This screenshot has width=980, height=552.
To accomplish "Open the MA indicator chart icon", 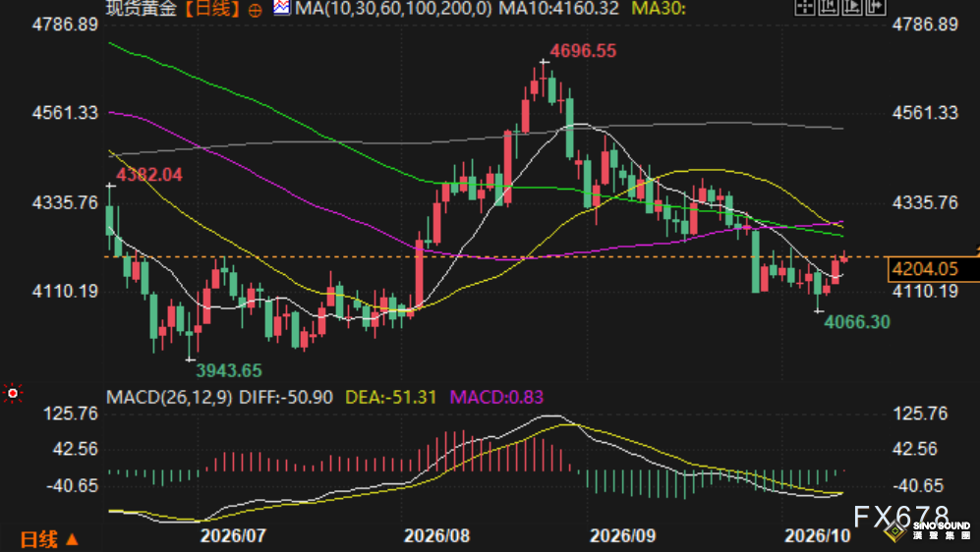I will click(282, 8).
